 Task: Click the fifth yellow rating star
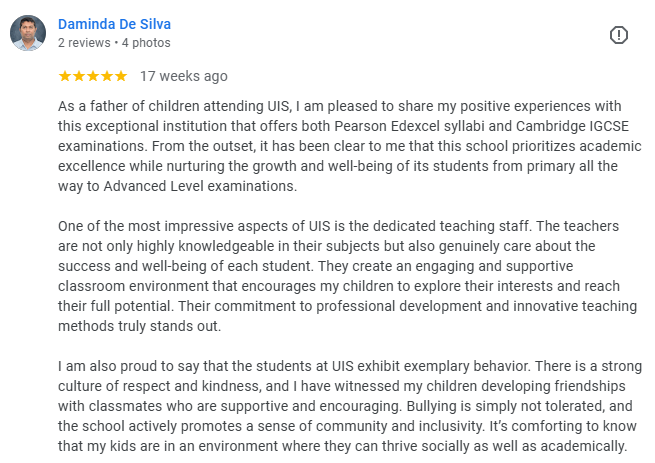(x=121, y=76)
